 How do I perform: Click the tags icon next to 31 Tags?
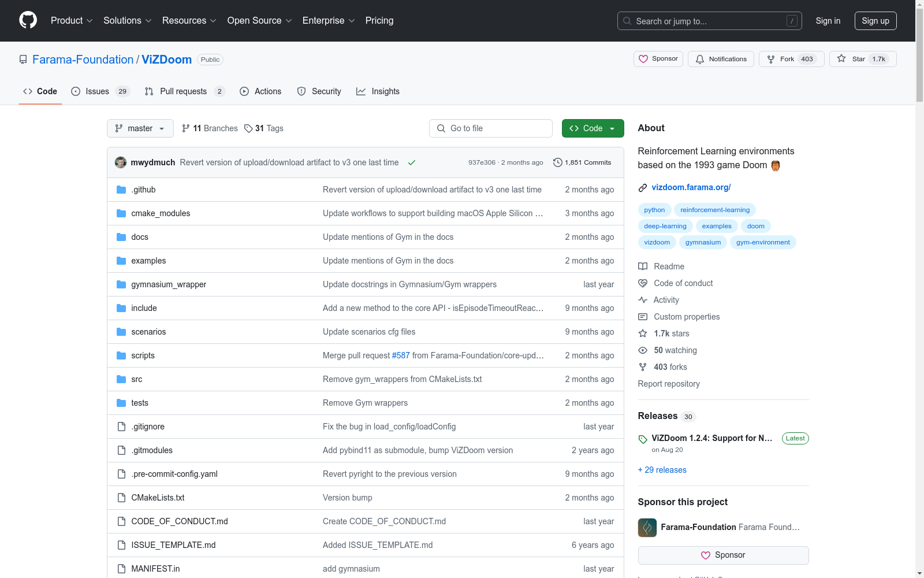click(248, 128)
